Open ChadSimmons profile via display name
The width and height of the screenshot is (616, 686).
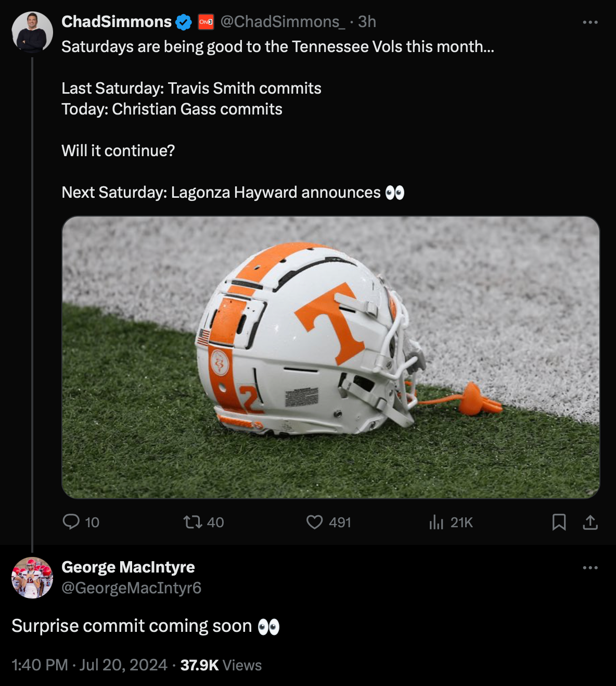pos(117,21)
